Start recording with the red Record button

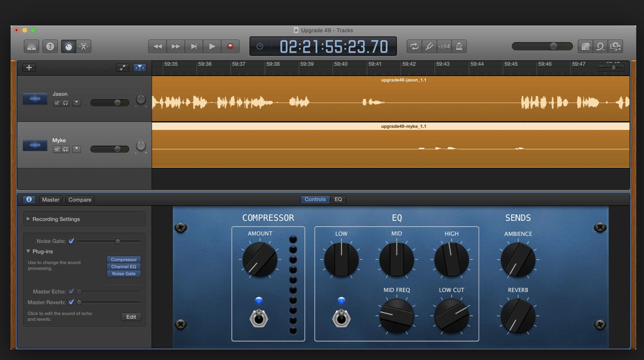[230, 47]
